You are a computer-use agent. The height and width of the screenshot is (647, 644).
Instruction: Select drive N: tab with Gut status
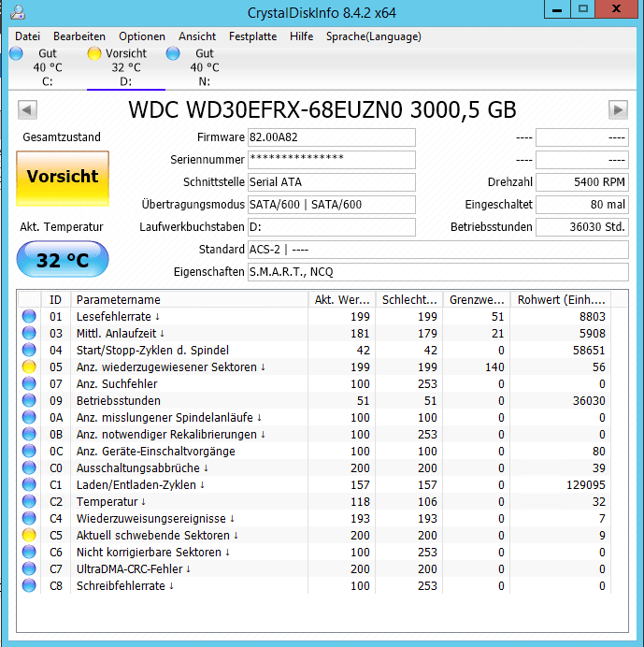(x=204, y=67)
